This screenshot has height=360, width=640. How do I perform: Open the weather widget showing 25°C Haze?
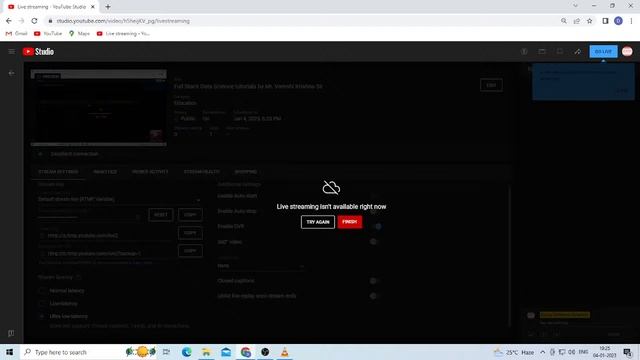[x=513, y=352]
